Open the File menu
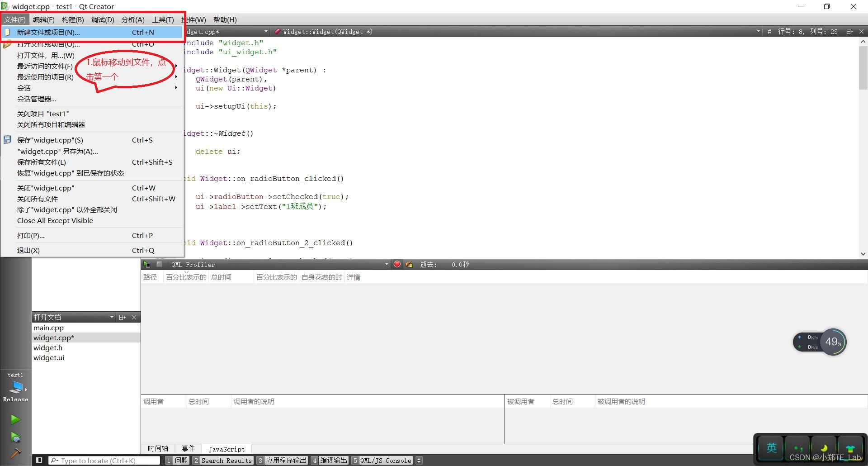 pos(15,19)
